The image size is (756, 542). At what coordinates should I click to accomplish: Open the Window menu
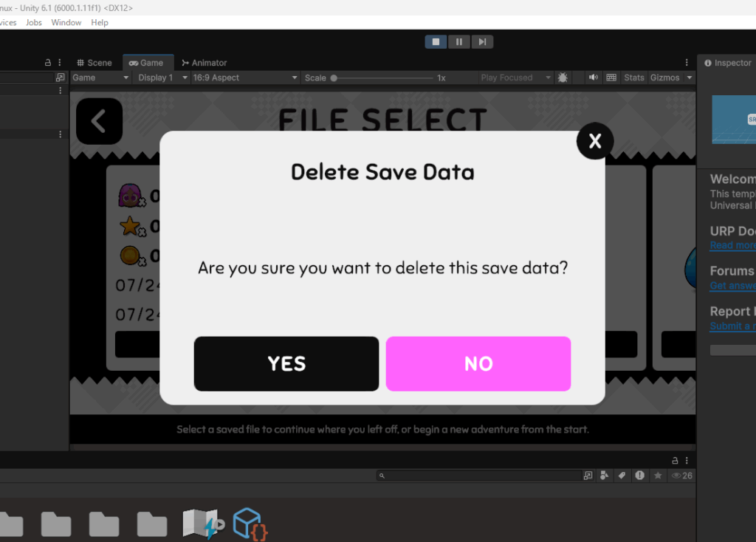point(66,23)
